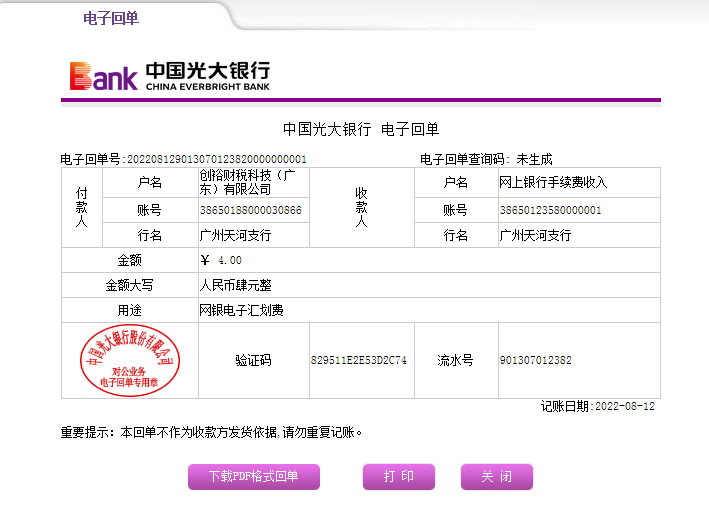Click the amount value ¥ 4.00

tap(221, 260)
